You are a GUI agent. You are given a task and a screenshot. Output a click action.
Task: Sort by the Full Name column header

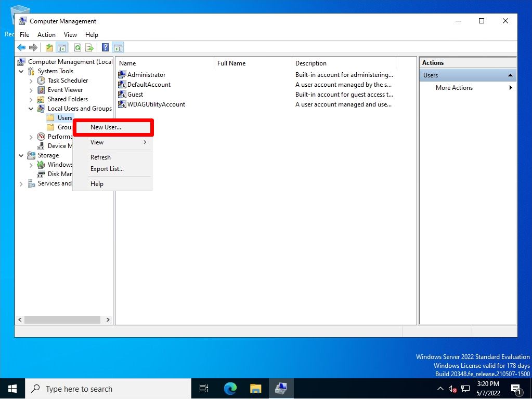(253, 63)
